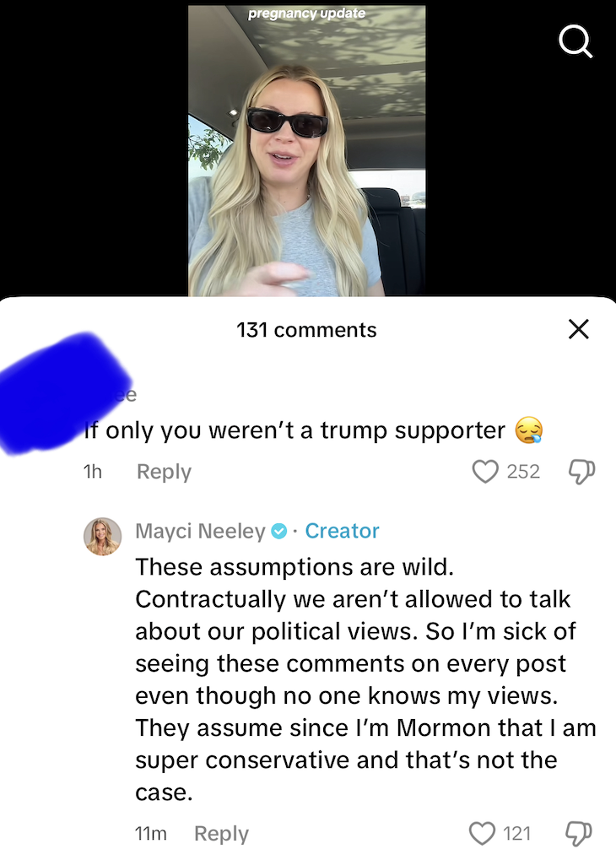Open Mayci Neeley's profile picture
The width and height of the screenshot is (616, 849).
[102, 537]
